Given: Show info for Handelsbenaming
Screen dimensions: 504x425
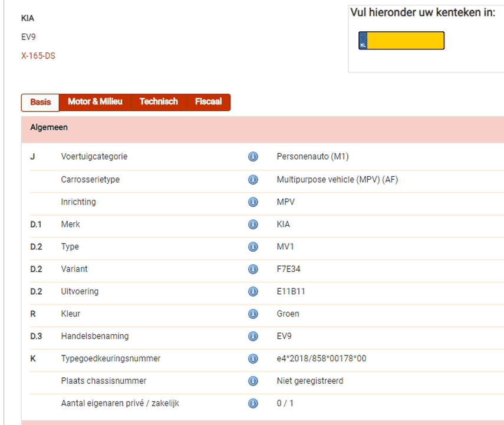Looking at the screenshot, I should (x=253, y=336).
